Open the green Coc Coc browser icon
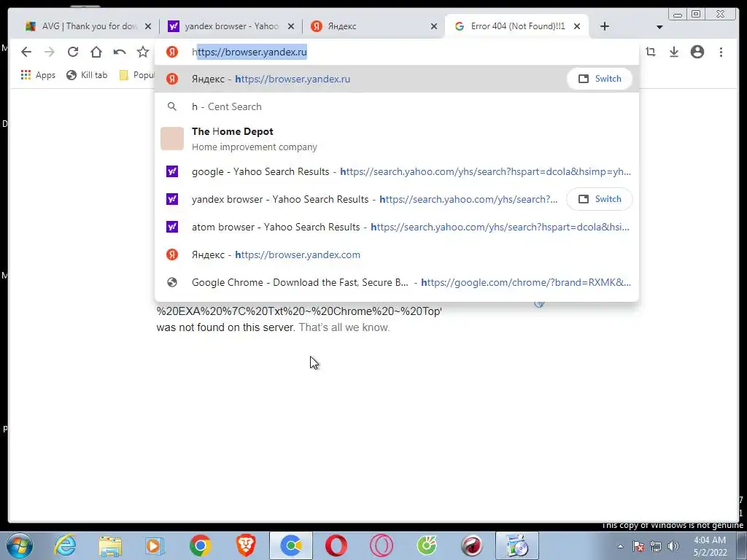Screen dimensions: 747x560 pyautogui.click(x=427, y=545)
